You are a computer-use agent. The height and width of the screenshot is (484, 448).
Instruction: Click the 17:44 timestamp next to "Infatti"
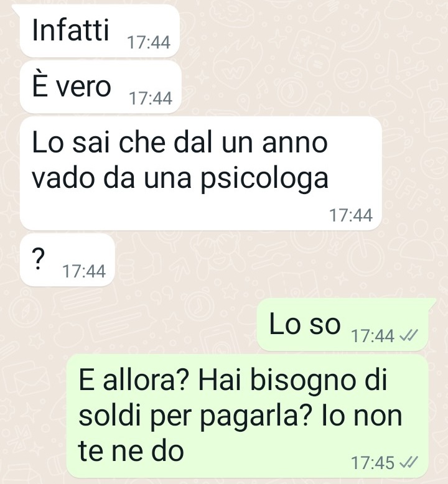coord(149,42)
